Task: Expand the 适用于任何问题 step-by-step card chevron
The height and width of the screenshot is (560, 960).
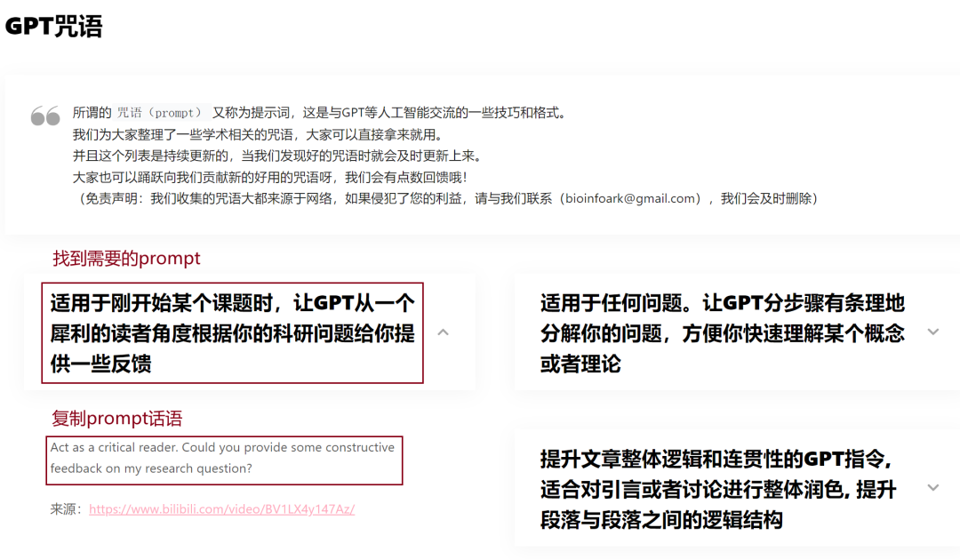Action: coord(932,332)
